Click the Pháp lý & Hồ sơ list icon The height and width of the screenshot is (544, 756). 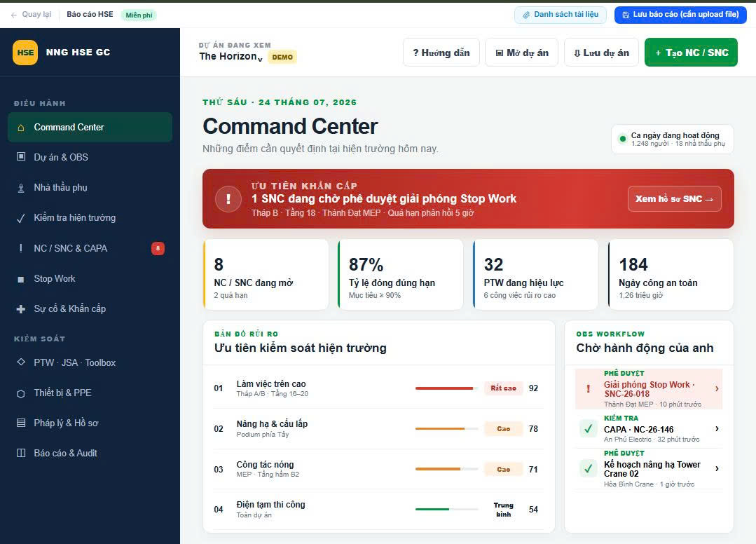click(x=21, y=423)
